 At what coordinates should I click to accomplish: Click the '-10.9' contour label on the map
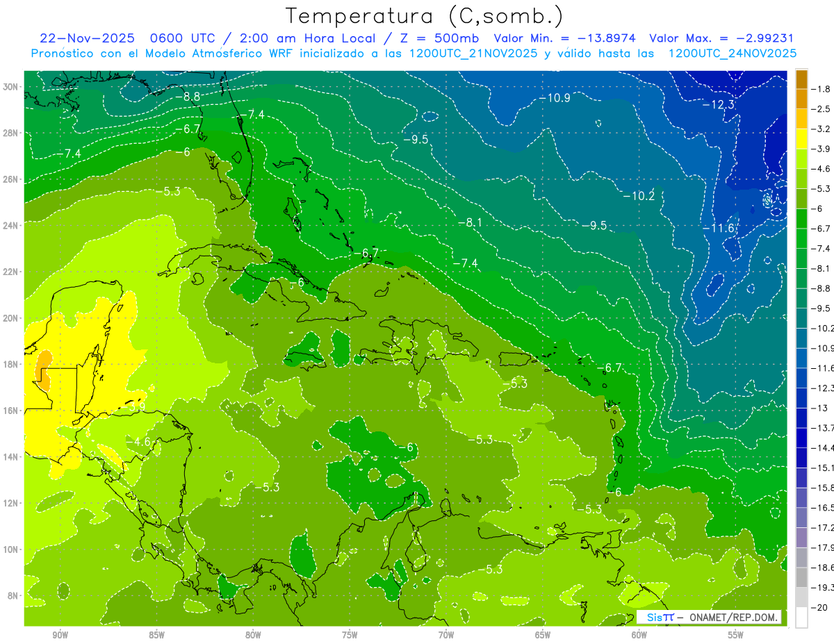click(554, 98)
